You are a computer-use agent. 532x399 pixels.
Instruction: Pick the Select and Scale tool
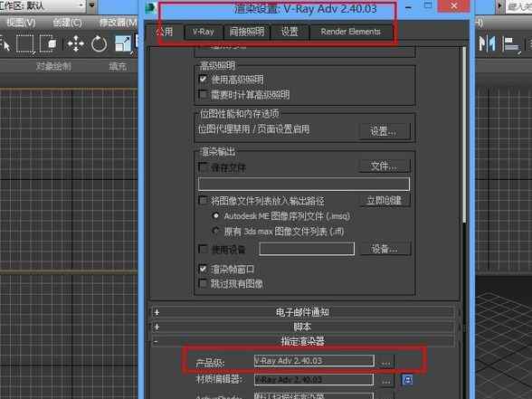122,43
